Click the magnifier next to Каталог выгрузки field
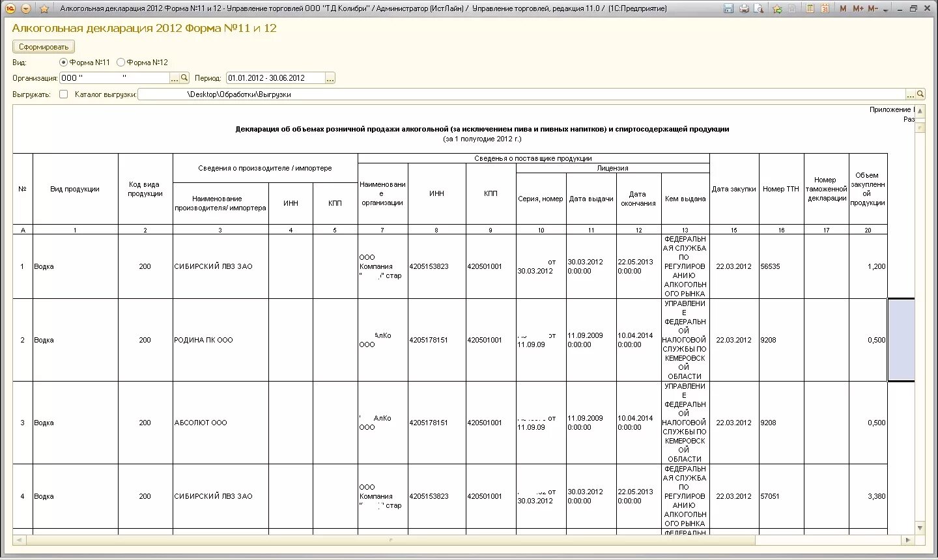Viewport: 938px width, 560px height. [x=920, y=94]
